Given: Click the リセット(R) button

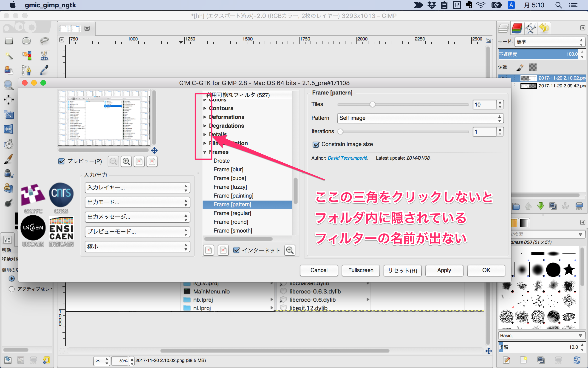Looking at the screenshot, I should coord(402,270).
